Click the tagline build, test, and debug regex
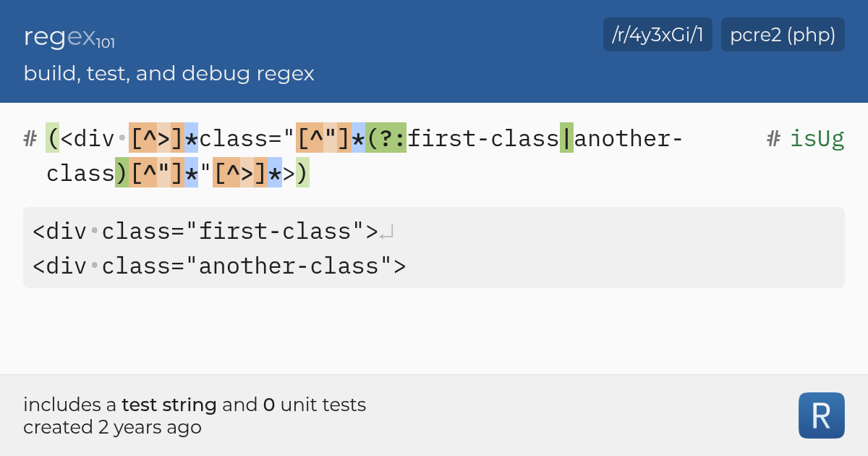 point(169,73)
